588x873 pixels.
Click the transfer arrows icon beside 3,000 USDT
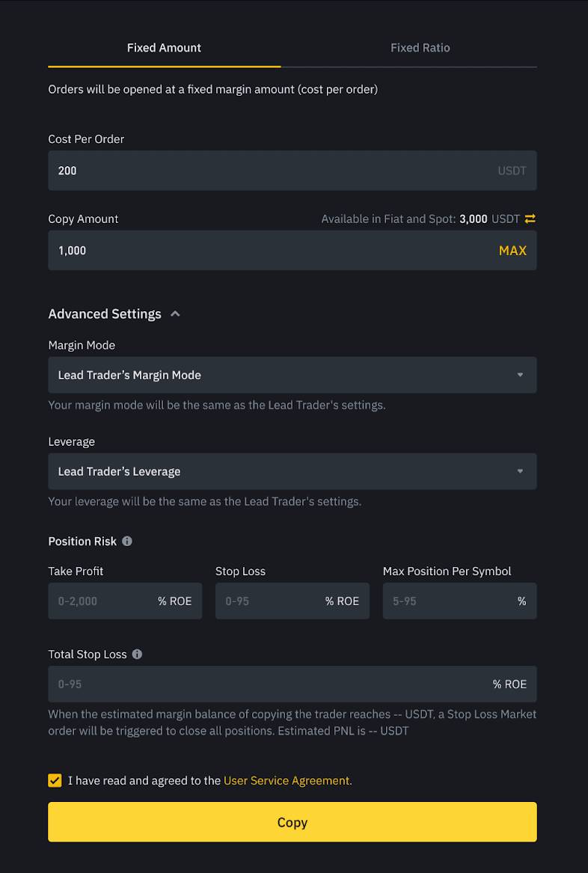pyautogui.click(x=530, y=218)
